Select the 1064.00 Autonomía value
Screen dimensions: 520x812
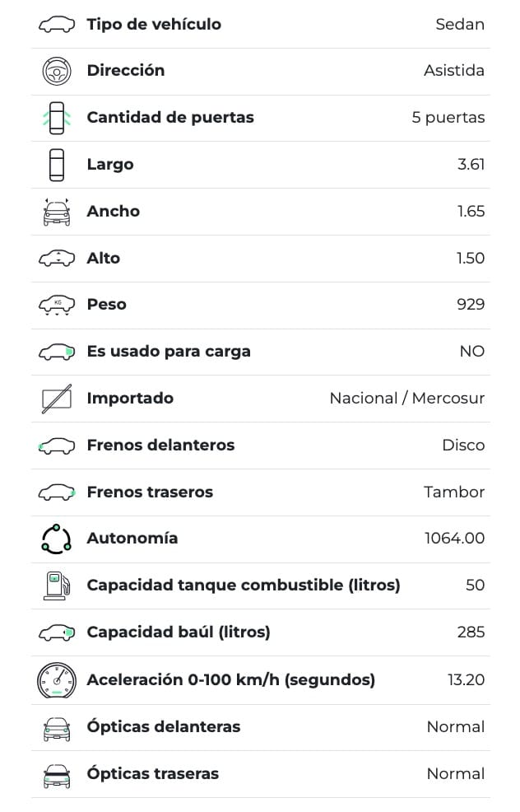pos(454,539)
